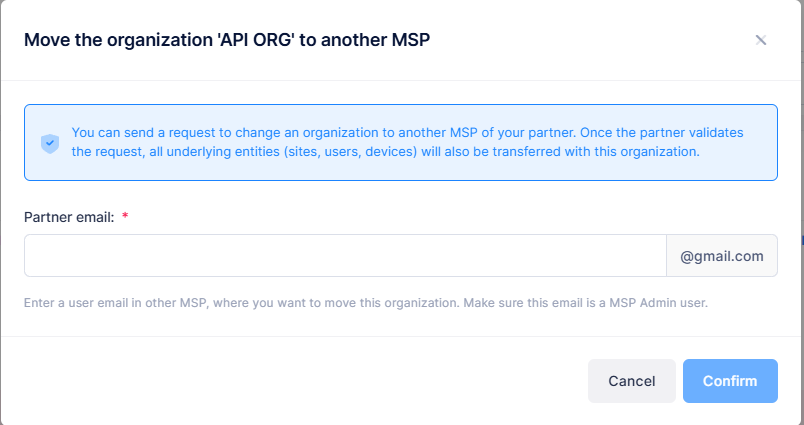Click the @gmail.com domain suffix box
Viewport: 804px width, 425px height.
(721, 256)
